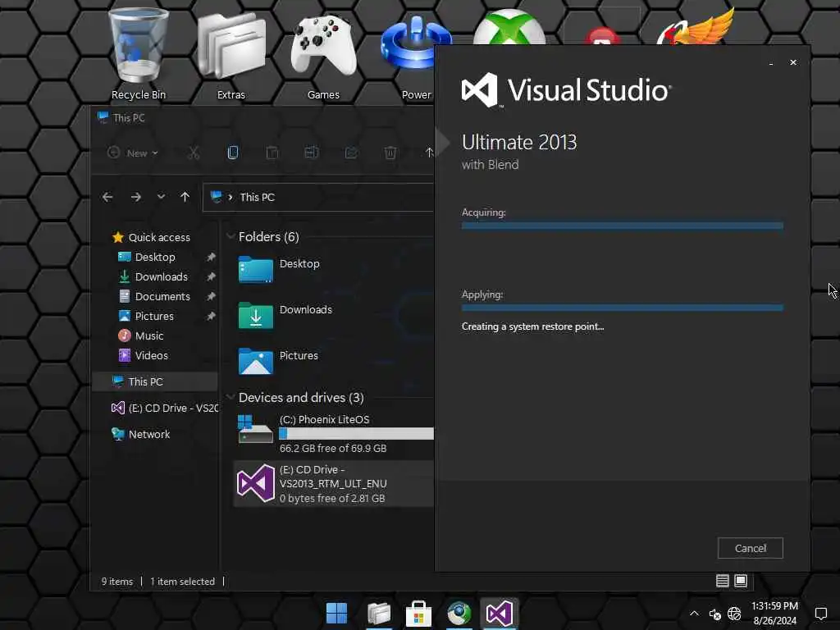Click the phoenix bird desktop icon
This screenshot has height=630, width=840.
click(696, 27)
